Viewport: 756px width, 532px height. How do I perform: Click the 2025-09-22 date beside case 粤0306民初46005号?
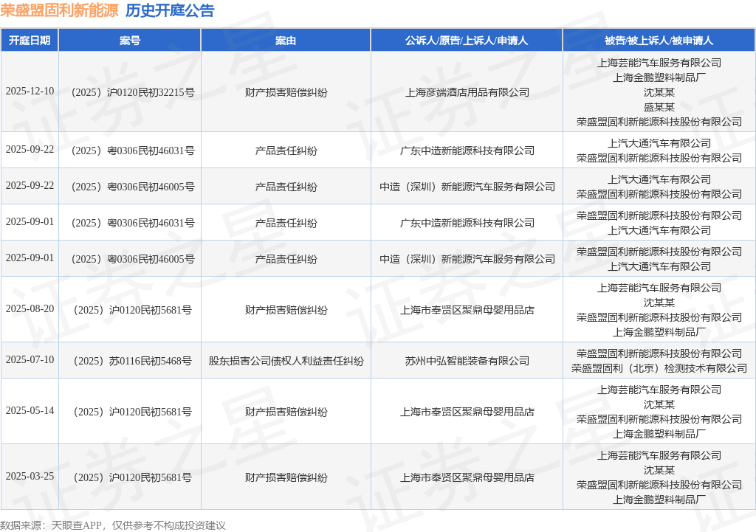click(x=30, y=185)
